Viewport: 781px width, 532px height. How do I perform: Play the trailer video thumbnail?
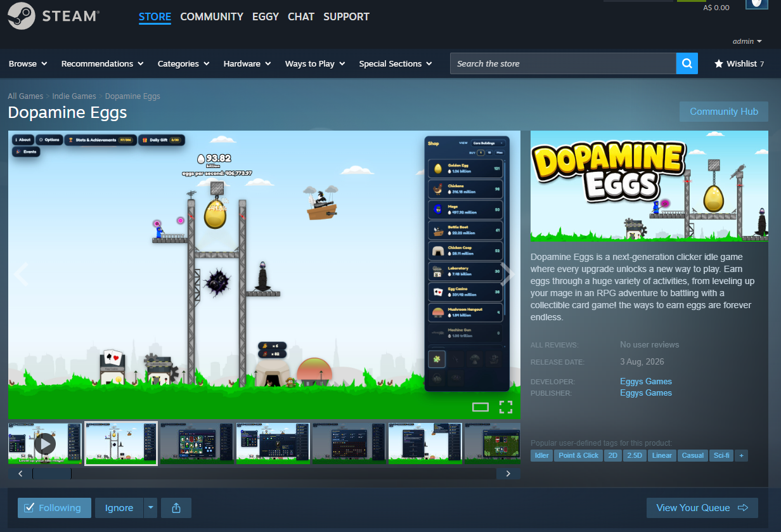[x=45, y=443]
